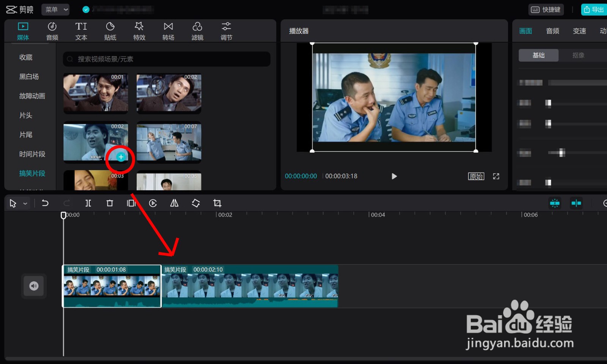The image size is (607, 364).
Task: Delete the selected clip
Action: (110, 203)
